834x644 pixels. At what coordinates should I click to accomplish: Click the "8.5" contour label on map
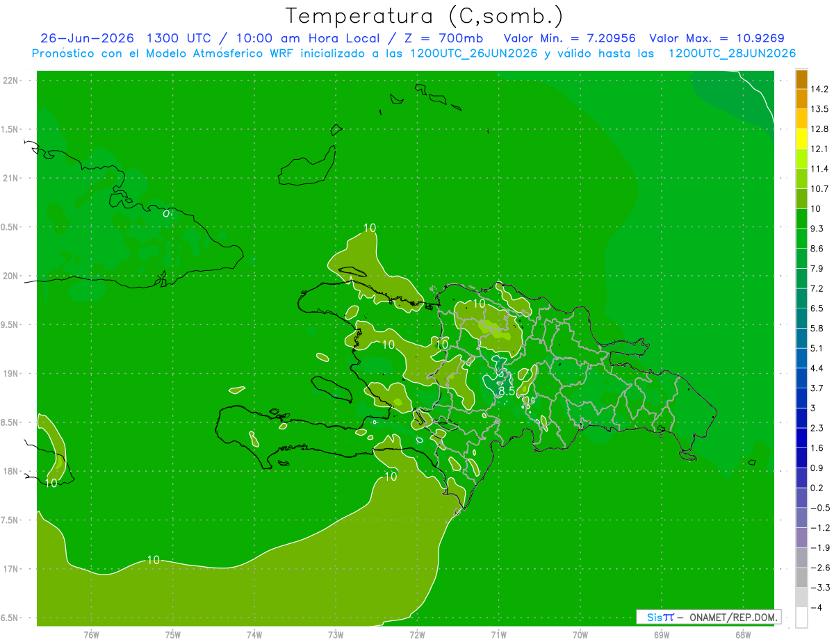pos(507,392)
